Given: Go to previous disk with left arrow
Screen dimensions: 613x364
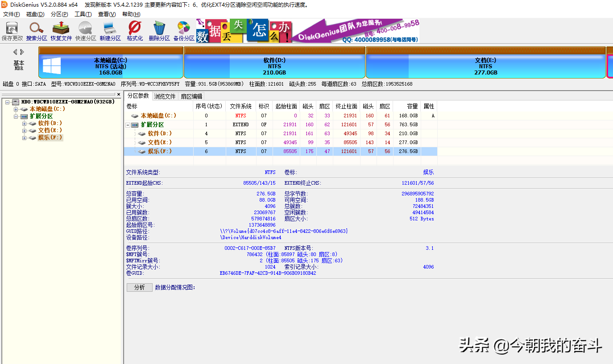Looking at the screenshot, I should tap(15, 52).
